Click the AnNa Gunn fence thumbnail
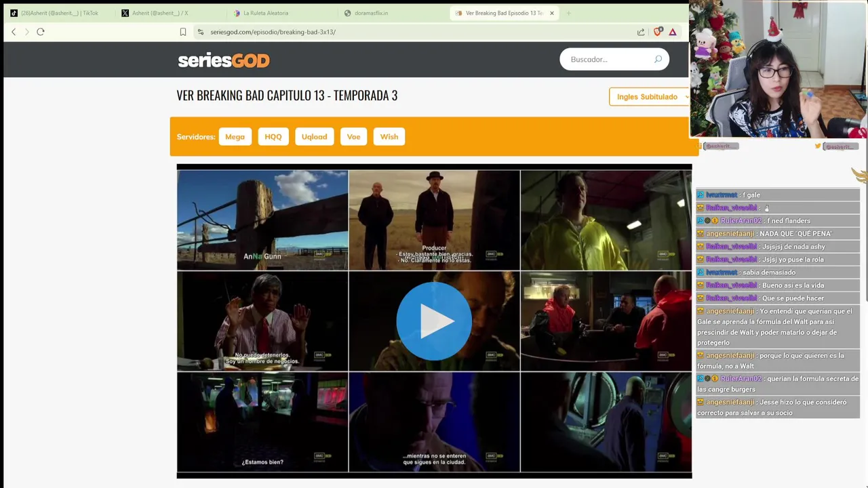This screenshot has height=488, width=868. (262, 220)
